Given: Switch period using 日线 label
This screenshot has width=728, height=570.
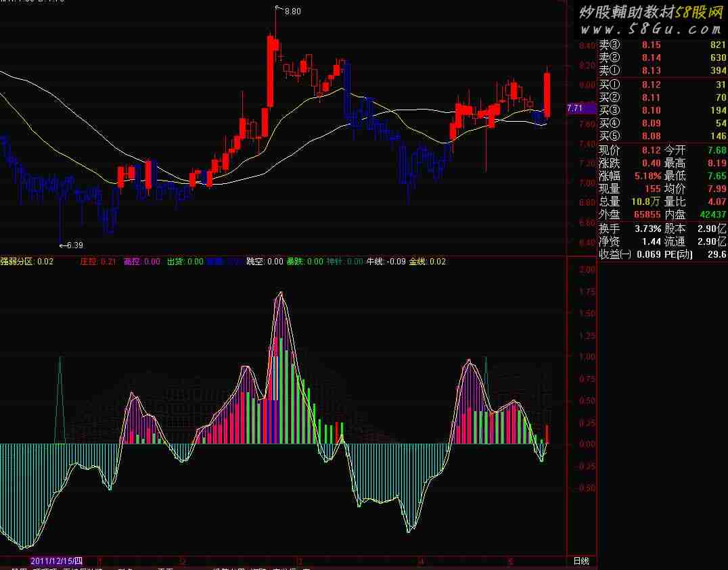Looking at the screenshot, I should (581, 561).
